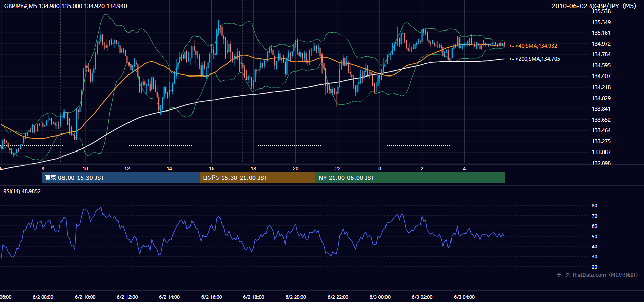Click the RSI(14) 48.9852 indicator label

(22, 191)
